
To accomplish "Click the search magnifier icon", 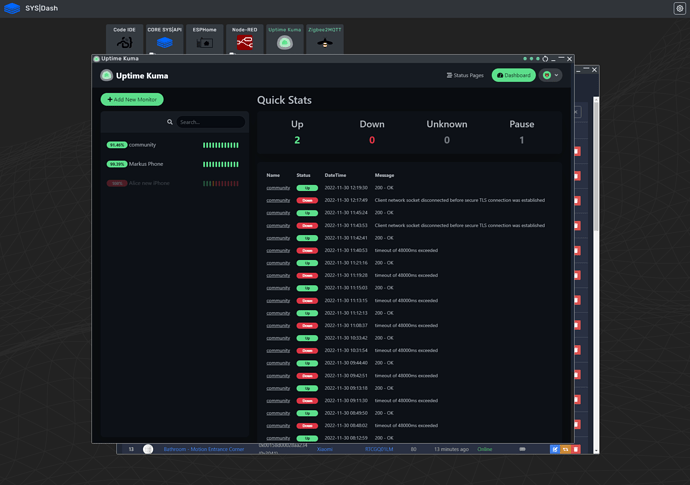I will (x=170, y=122).
